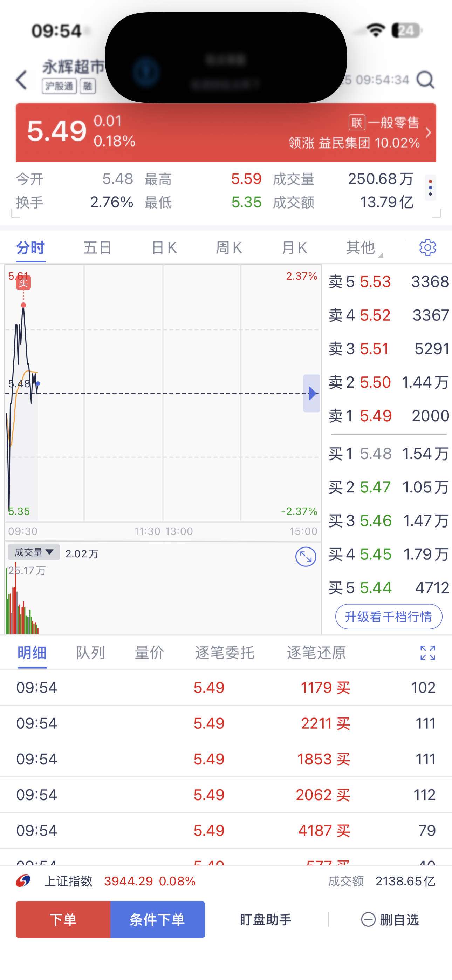Tap the three-dot more stats icon
The image size is (452, 980).
(x=430, y=188)
